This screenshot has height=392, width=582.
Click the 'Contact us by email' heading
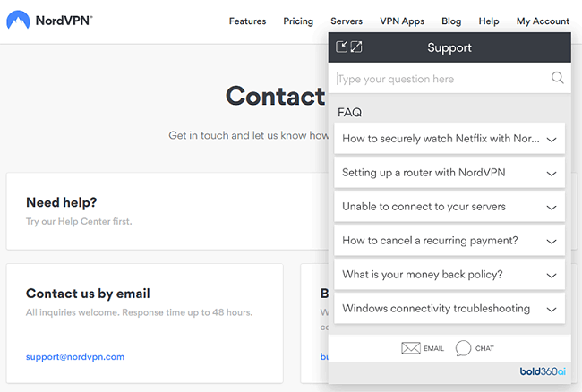[x=88, y=294]
